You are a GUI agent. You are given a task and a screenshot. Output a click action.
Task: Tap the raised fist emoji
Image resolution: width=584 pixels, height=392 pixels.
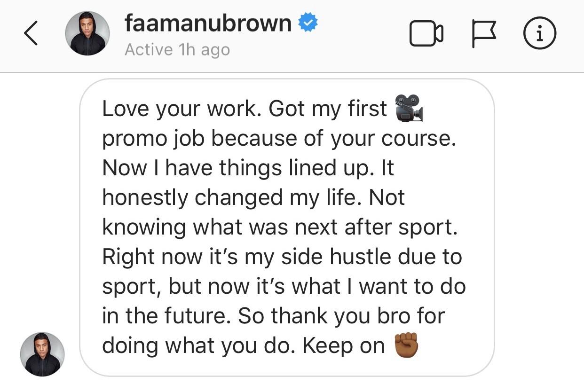click(406, 345)
